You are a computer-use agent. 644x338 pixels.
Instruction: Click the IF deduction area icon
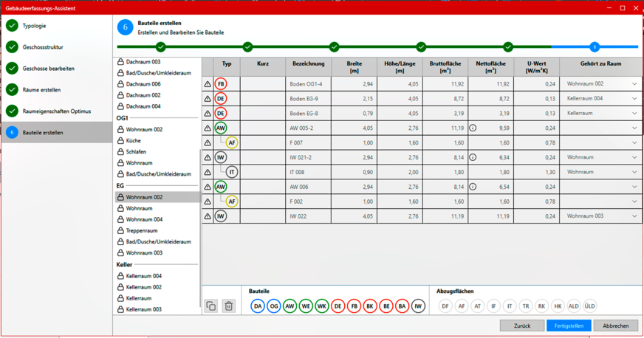coord(493,306)
